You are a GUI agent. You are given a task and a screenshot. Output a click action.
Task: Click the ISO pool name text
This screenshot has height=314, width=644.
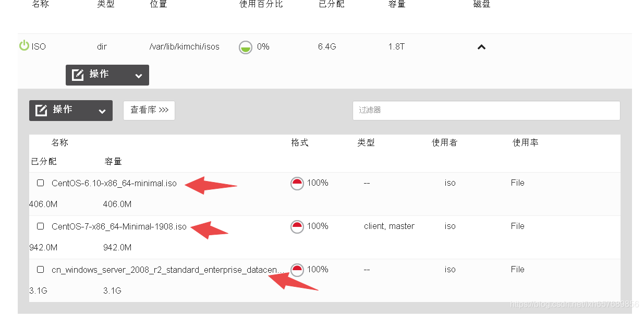coord(39,47)
